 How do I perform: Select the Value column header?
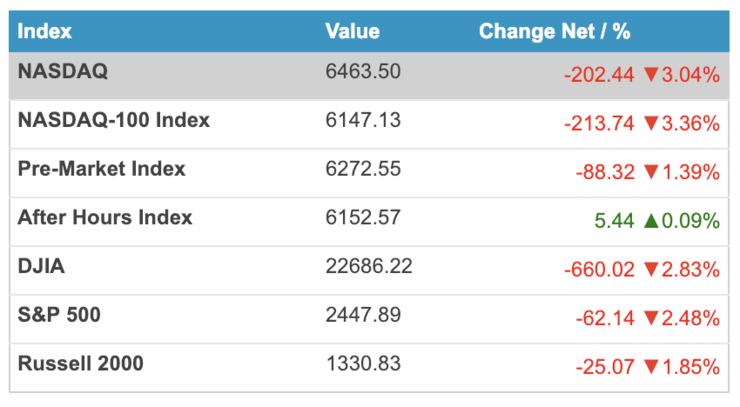(x=353, y=32)
